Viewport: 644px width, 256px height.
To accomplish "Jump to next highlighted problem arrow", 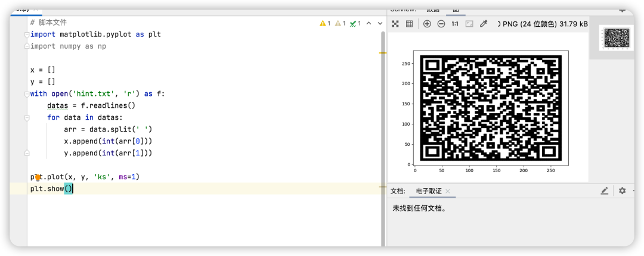I will click(x=380, y=23).
